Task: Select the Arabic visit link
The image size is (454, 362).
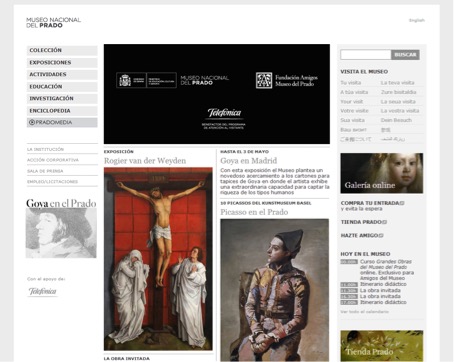Action: pos(393,139)
